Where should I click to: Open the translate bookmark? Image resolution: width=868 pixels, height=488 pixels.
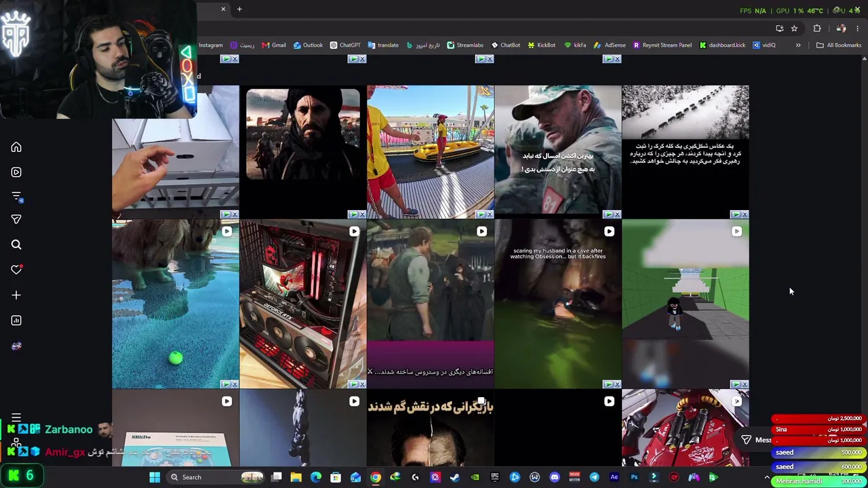tap(383, 45)
